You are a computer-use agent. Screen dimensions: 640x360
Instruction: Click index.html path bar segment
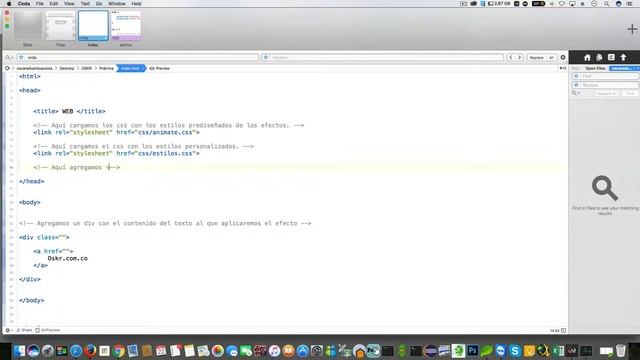click(x=131, y=68)
